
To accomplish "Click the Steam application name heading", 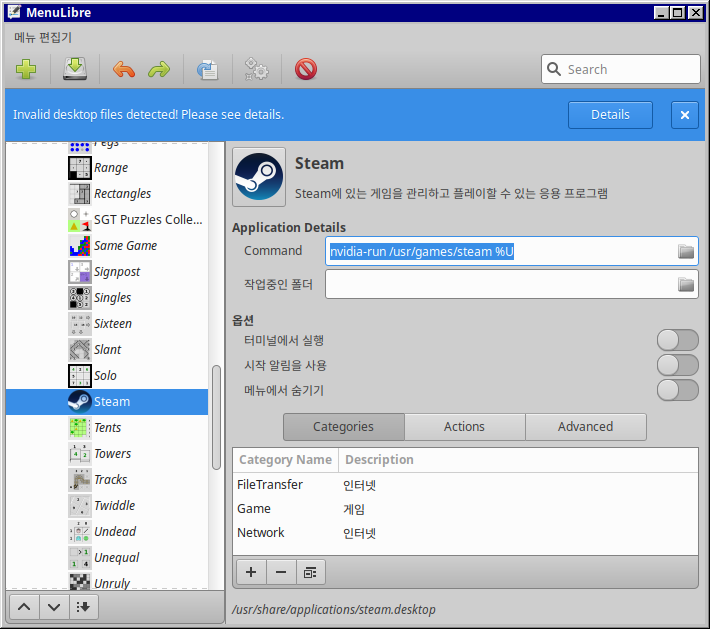I will click(319, 163).
